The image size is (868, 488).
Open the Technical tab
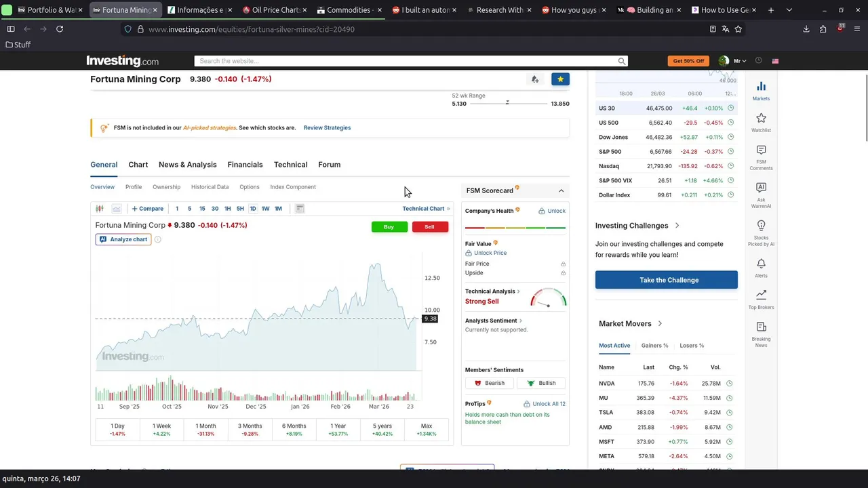(291, 165)
